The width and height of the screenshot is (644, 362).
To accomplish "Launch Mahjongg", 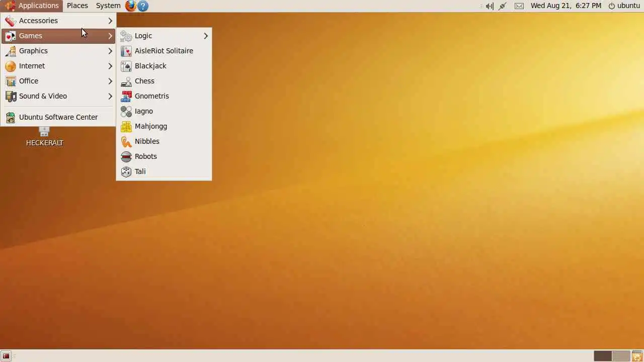I will [164, 126].
